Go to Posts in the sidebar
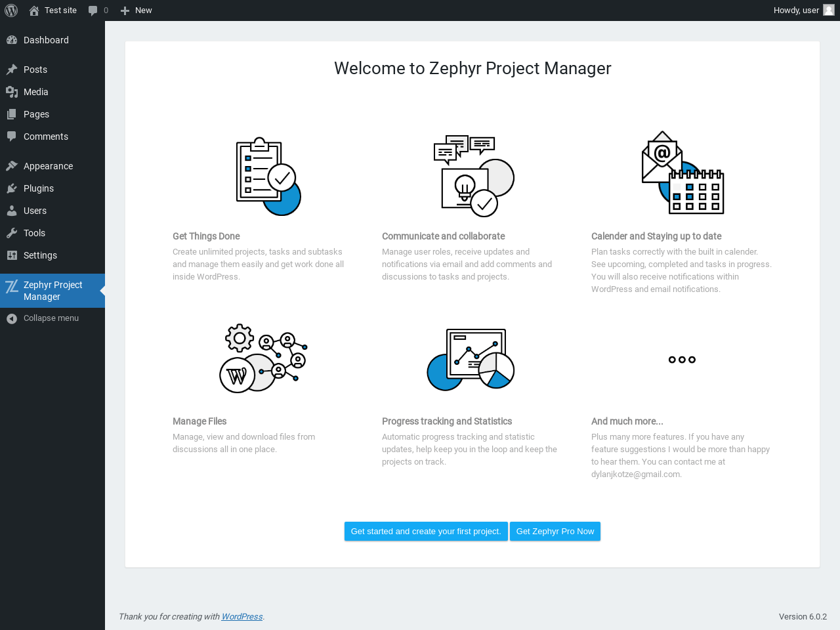Viewport: 840px width, 630px height. point(52,70)
